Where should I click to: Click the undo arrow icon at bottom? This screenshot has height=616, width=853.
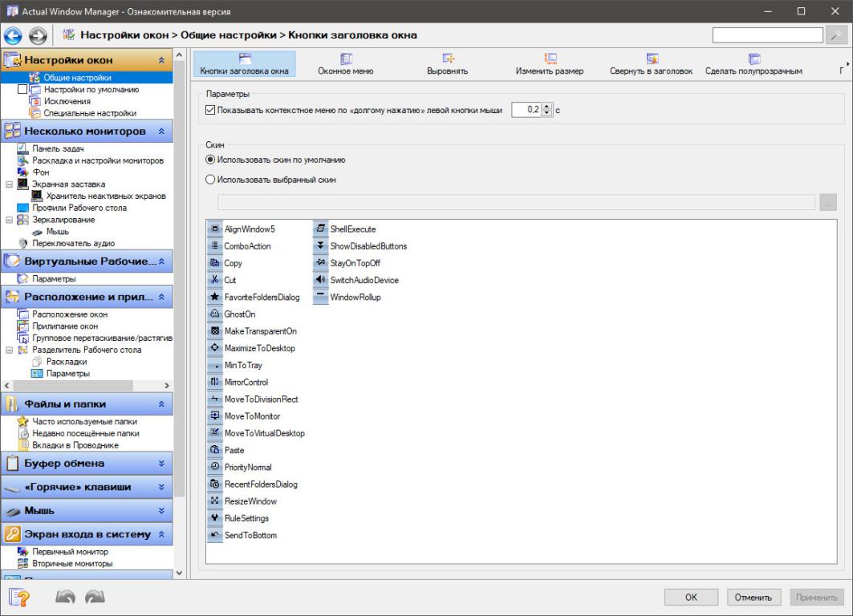tap(67, 597)
